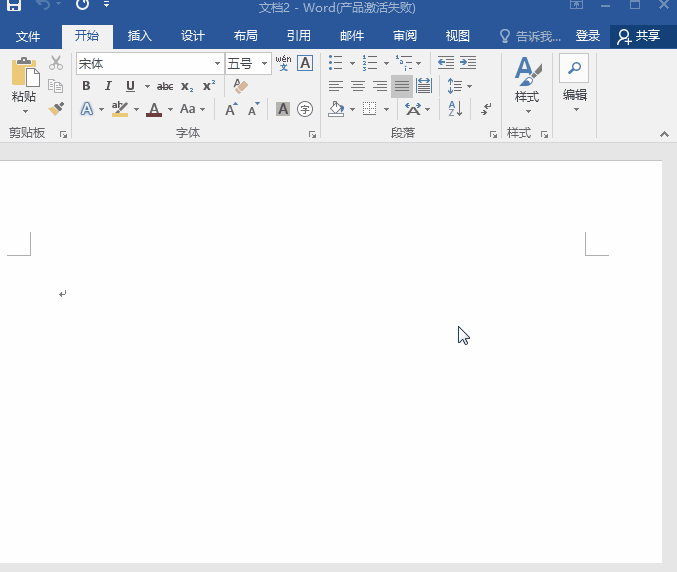The height and width of the screenshot is (572, 677).
Task: Click the Shading paint bucket icon
Action: [336, 109]
